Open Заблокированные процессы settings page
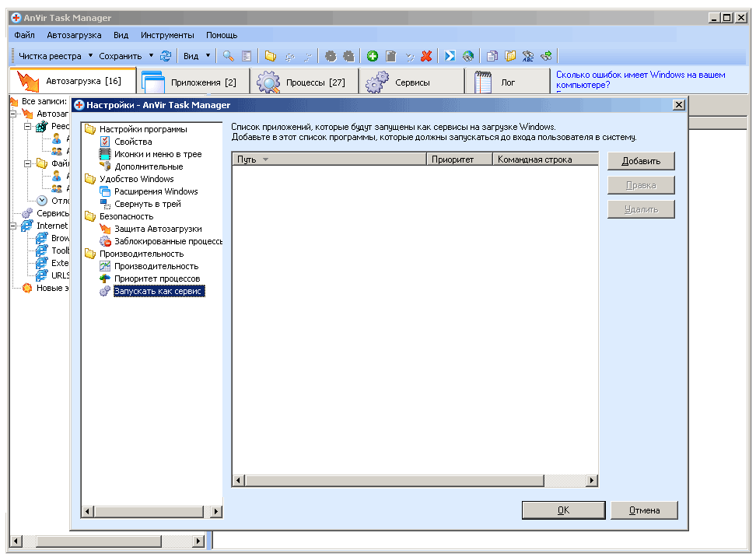756x557 pixels. [x=168, y=241]
